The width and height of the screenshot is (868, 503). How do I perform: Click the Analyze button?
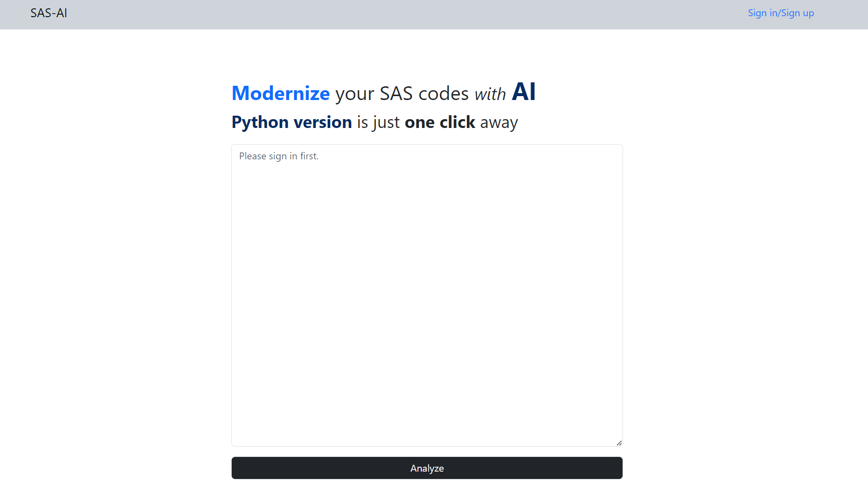[x=427, y=468]
